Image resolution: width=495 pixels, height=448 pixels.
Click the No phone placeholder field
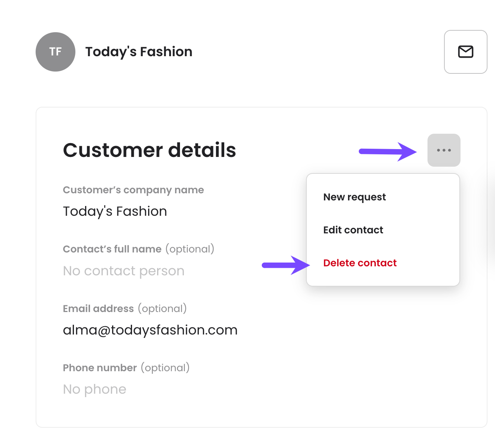click(x=94, y=389)
